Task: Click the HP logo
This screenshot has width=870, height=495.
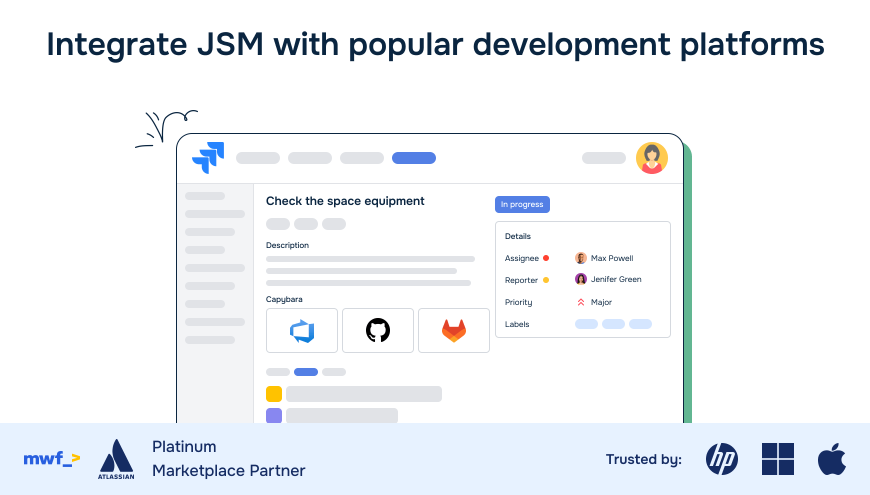Action: coord(722,459)
